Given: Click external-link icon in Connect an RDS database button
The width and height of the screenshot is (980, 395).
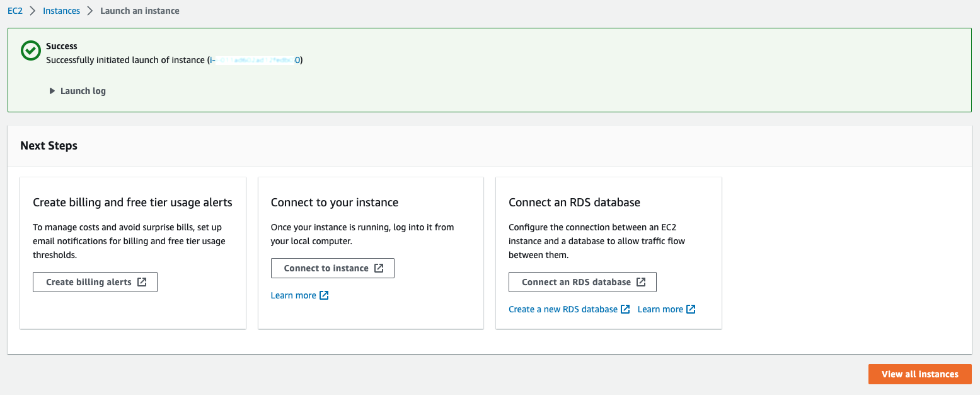Looking at the screenshot, I should click(x=641, y=282).
